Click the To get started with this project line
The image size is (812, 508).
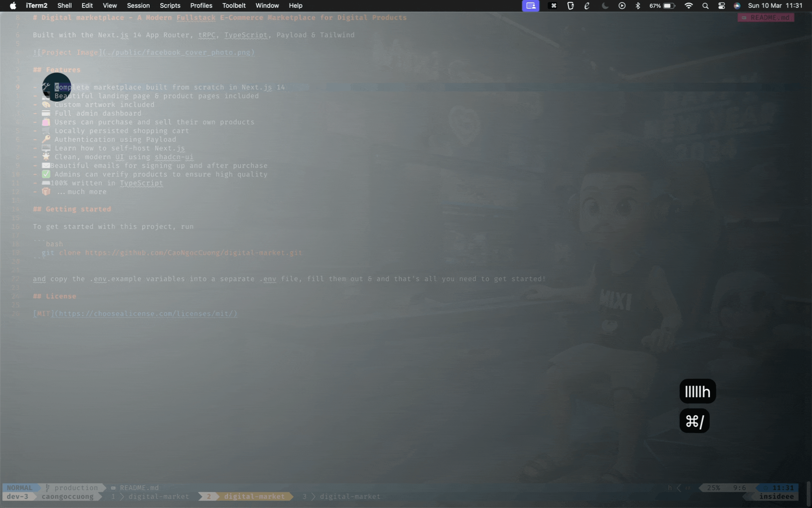113,226
